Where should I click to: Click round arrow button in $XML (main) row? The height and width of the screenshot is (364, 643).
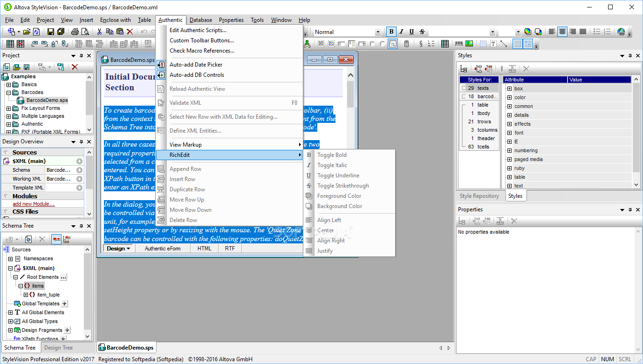tap(79, 161)
